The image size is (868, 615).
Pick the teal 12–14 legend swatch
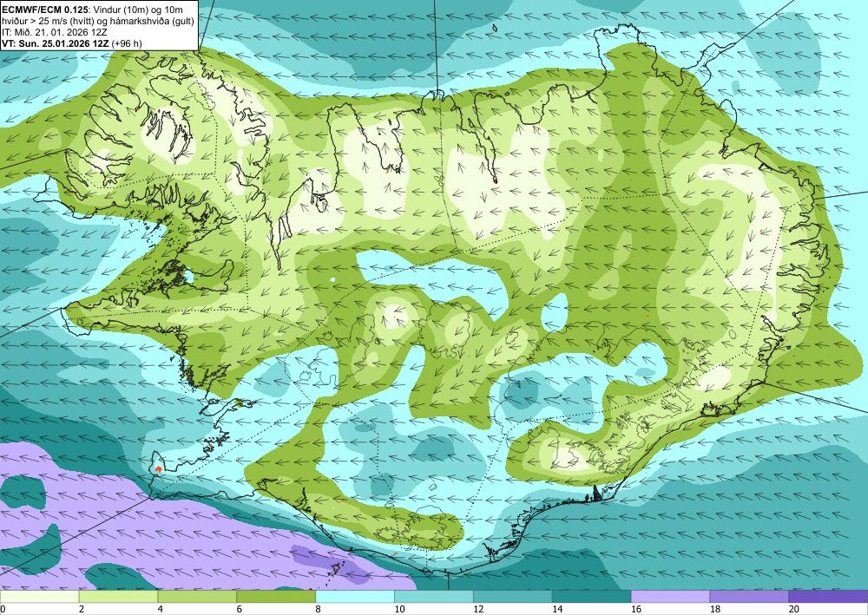tap(513, 597)
